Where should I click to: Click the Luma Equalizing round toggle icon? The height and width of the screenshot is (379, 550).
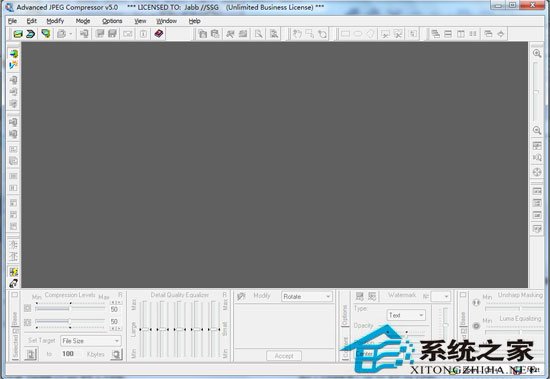pyautogui.click(x=476, y=326)
